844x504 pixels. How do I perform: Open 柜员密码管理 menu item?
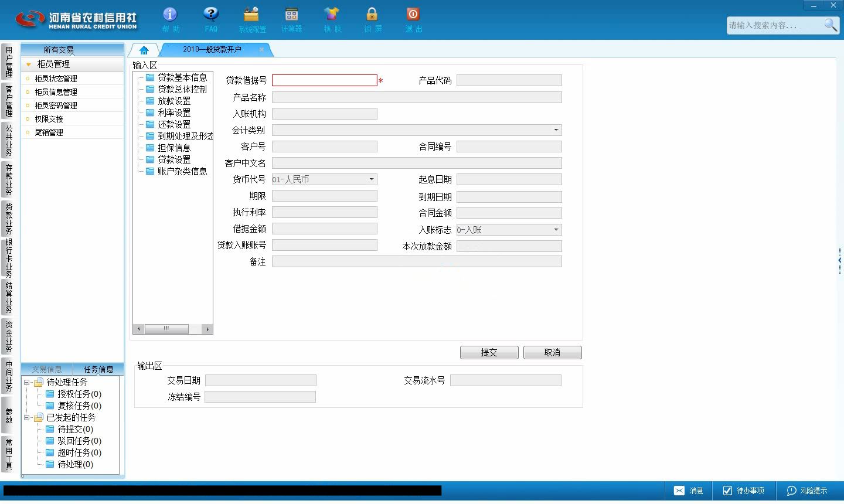56,105
